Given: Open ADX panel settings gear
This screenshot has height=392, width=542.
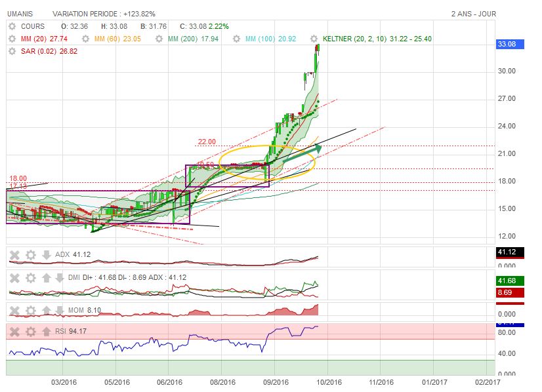Looking at the screenshot, I should point(31,255).
